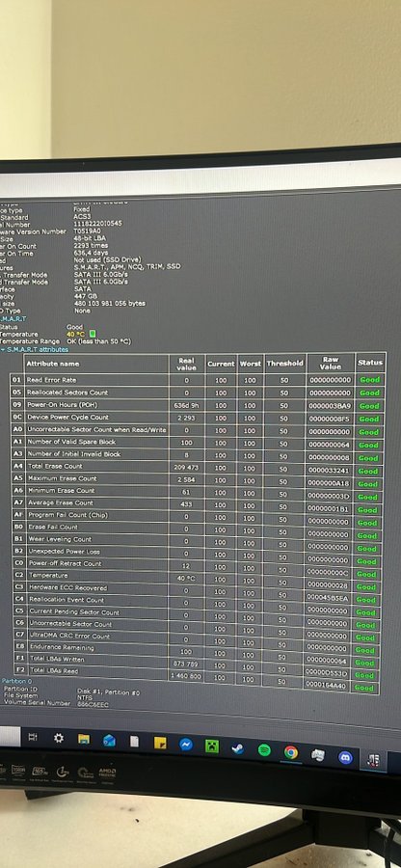Image resolution: width=401 pixels, height=868 pixels.
Task: Launch File Explorer from the taskbar
Action: pyautogui.click(x=84, y=739)
